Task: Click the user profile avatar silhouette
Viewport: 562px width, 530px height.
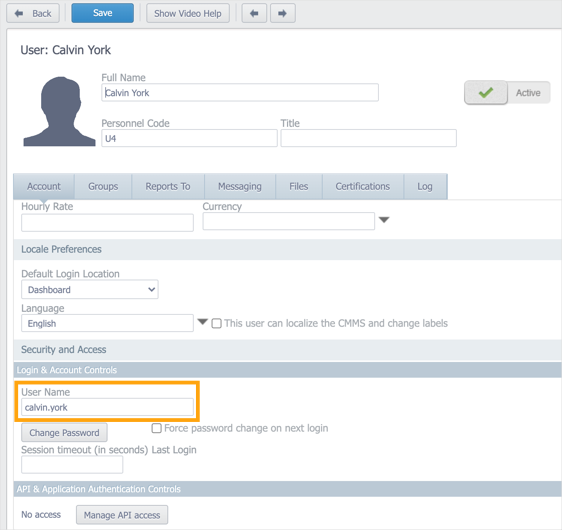Action: pyautogui.click(x=59, y=111)
